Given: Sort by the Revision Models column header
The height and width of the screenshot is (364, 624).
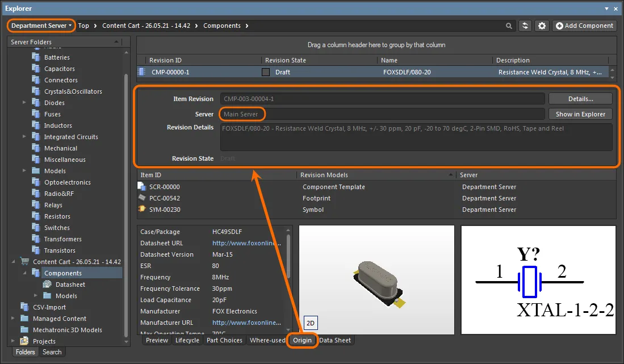Looking at the screenshot, I should 376,175.
